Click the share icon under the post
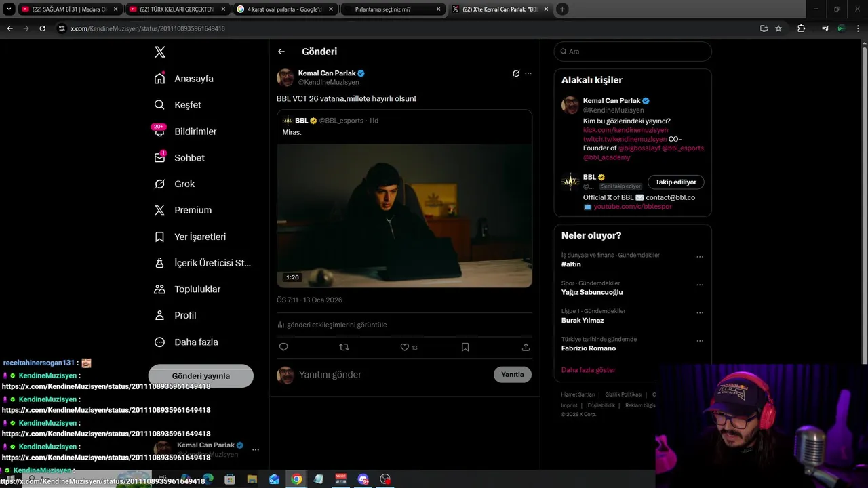868x488 pixels. click(x=526, y=347)
